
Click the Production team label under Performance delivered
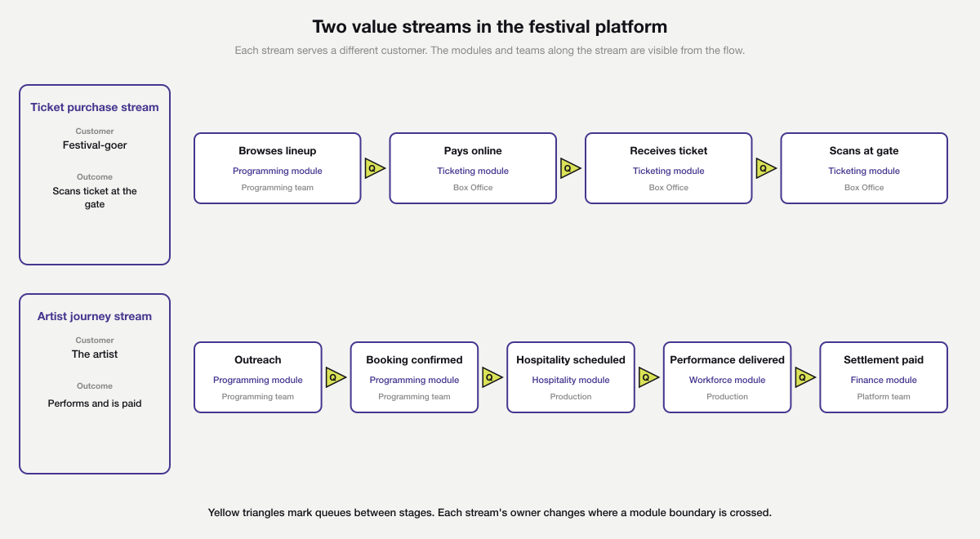click(x=726, y=396)
